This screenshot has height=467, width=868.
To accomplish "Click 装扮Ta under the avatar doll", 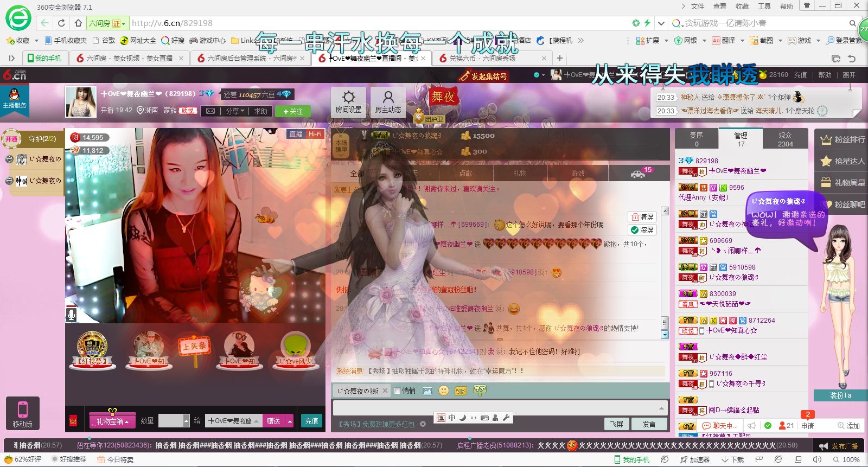I will tap(840, 395).
